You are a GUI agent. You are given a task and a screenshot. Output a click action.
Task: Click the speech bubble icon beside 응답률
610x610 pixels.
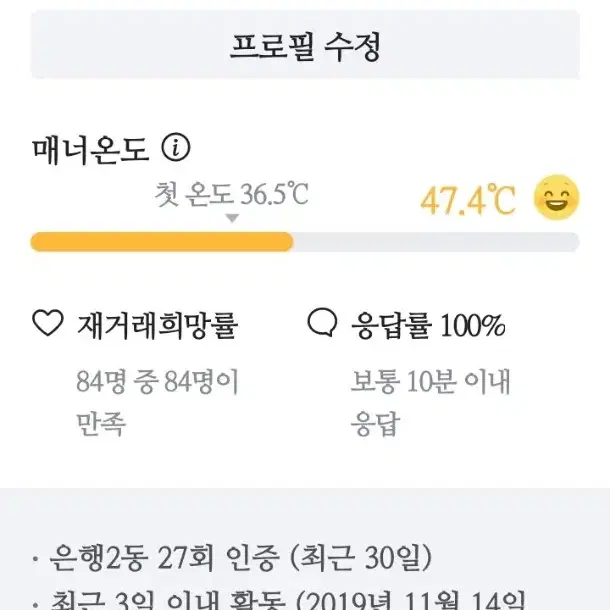coord(322,322)
